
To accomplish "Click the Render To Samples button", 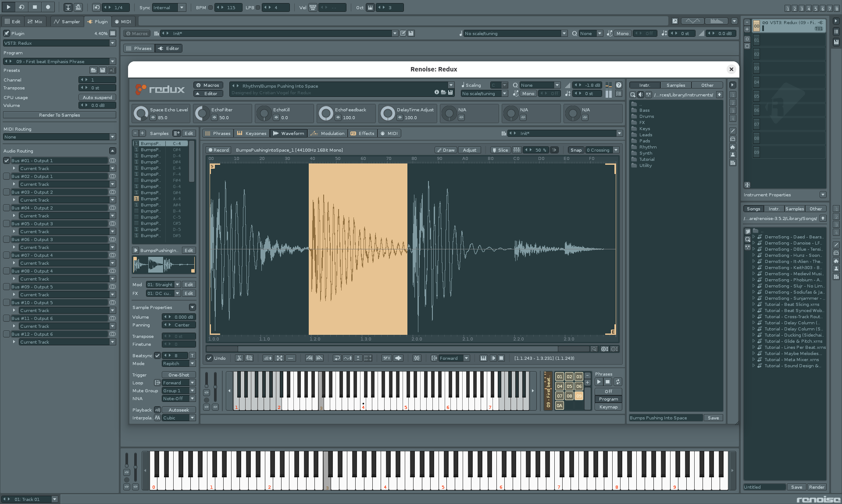I will click(59, 115).
